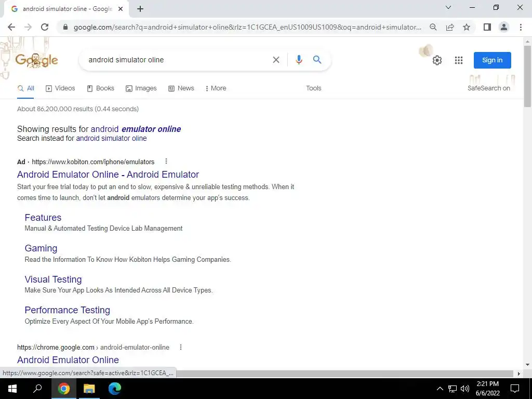Open the Kobiton ad options menu
Image resolution: width=532 pixels, height=399 pixels.
pyautogui.click(x=166, y=161)
